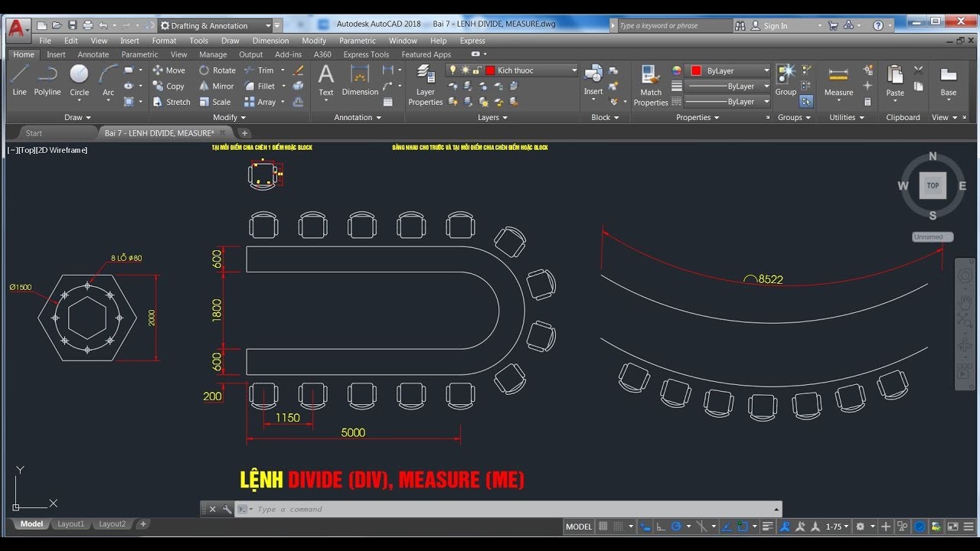Expand the Drafting & Annotation workspace dropdown
Image resolution: width=980 pixels, height=551 pixels.
click(x=268, y=25)
